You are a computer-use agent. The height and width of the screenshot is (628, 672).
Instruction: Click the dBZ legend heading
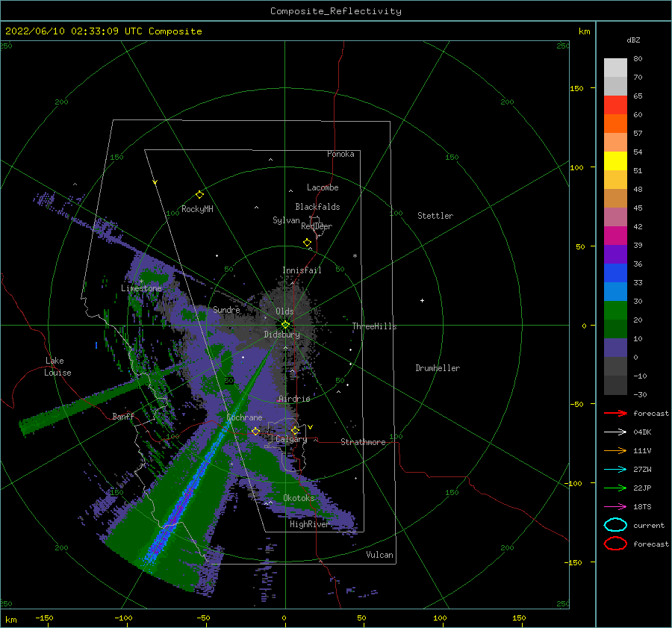click(633, 40)
